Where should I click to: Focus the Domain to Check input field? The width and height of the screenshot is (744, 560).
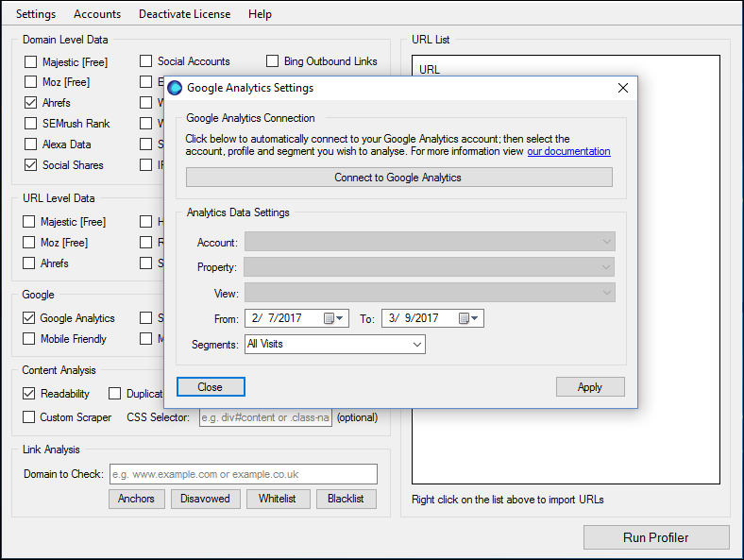(x=243, y=474)
